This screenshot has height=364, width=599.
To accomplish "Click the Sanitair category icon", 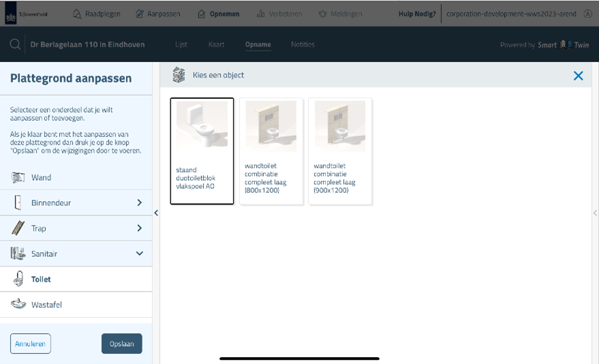I will (18, 254).
